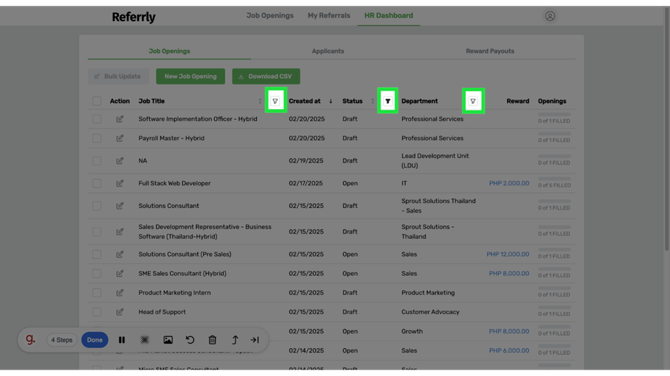The image size is (670, 376).
Task: Check the Software Implementation Officer row checkbox
Action: click(97, 119)
